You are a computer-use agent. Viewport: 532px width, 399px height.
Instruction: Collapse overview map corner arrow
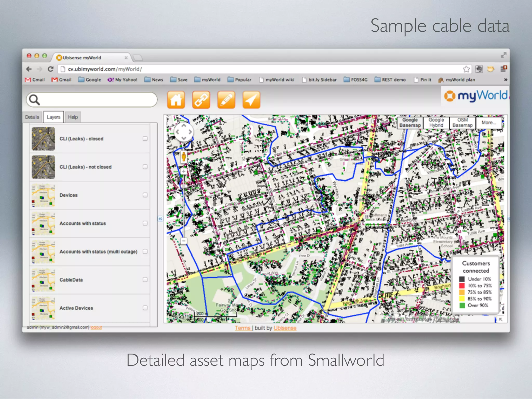pos(501,320)
